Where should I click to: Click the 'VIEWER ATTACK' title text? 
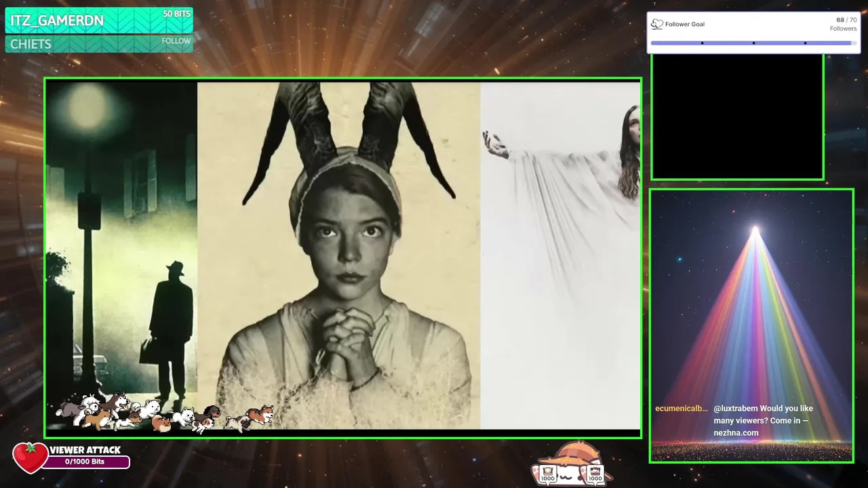[x=85, y=450]
